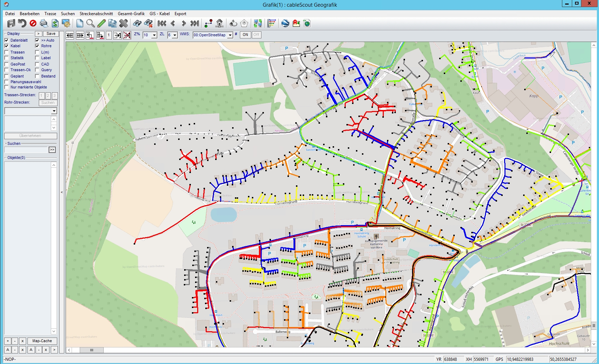Jump to first record arrow icon
Viewport: 599px width, 364px height.
click(x=162, y=24)
